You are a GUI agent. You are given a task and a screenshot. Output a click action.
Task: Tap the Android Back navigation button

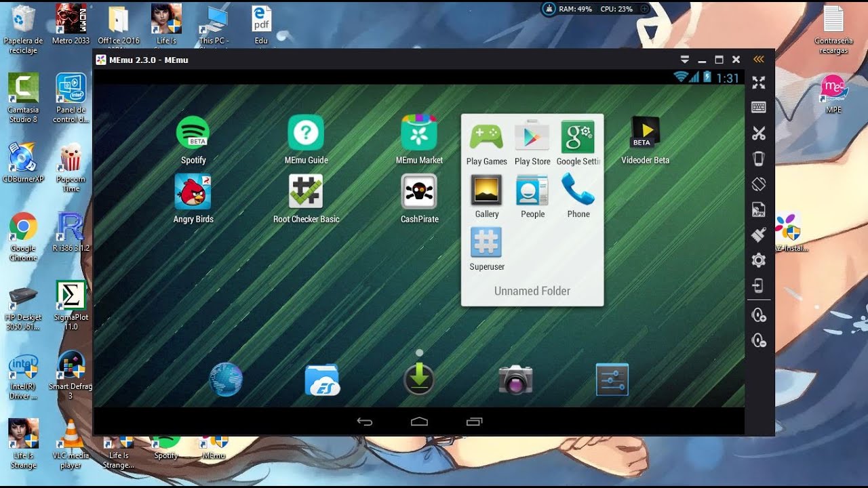365,422
